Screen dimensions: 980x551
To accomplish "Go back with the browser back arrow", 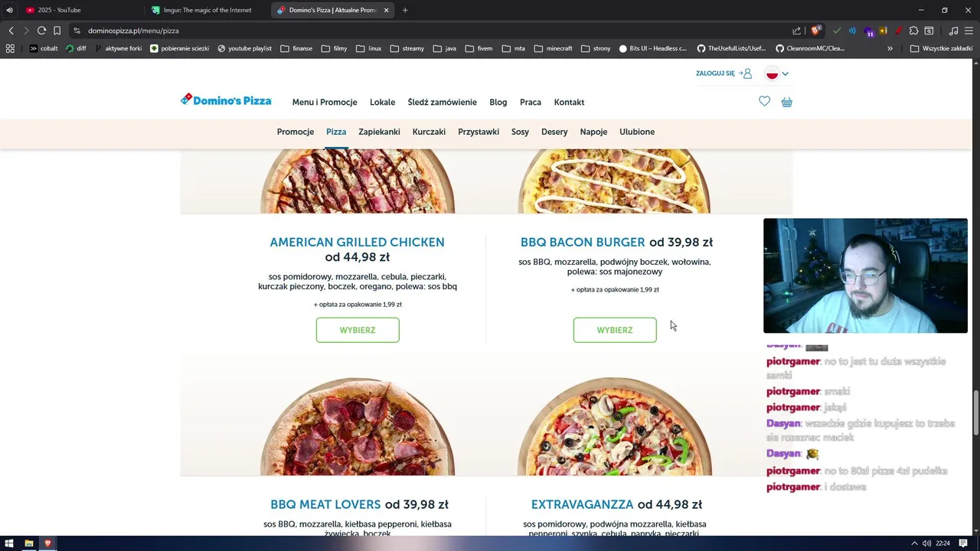I will tap(11, 31).
